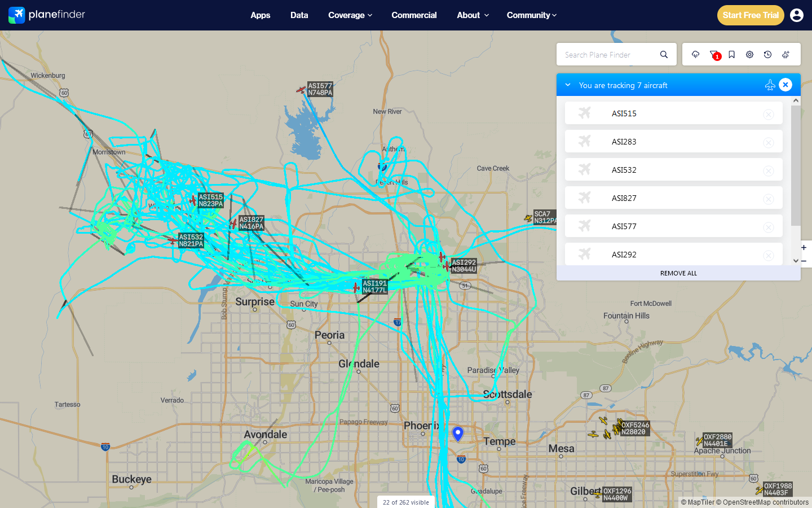812x508 pixels.
Task: Select ASI532 row in tracking list
Action: pos(674,169)
